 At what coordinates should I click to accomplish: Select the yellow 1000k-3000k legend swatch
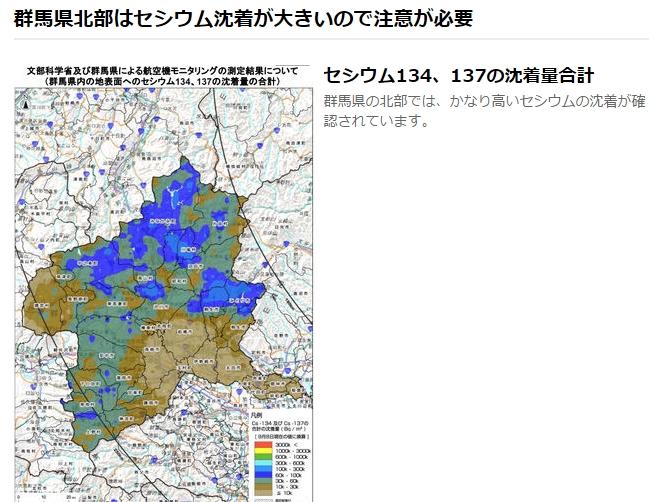(262, 452)
